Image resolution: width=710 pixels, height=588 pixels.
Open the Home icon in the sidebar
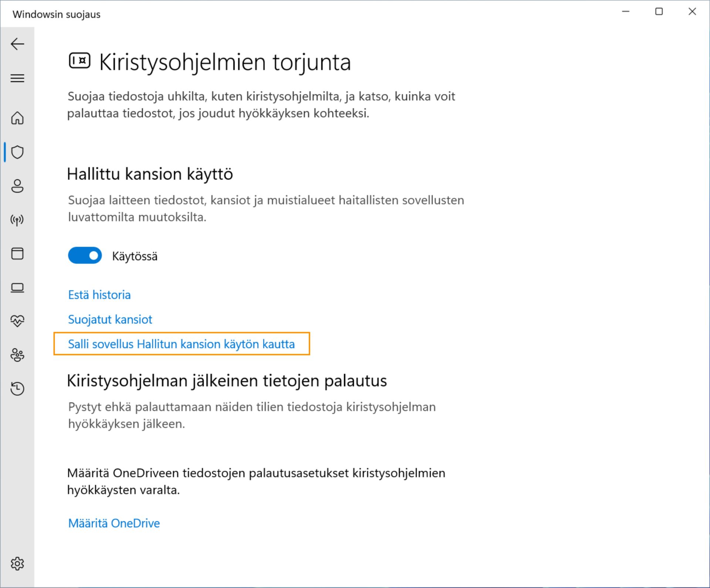coord(17,118)
